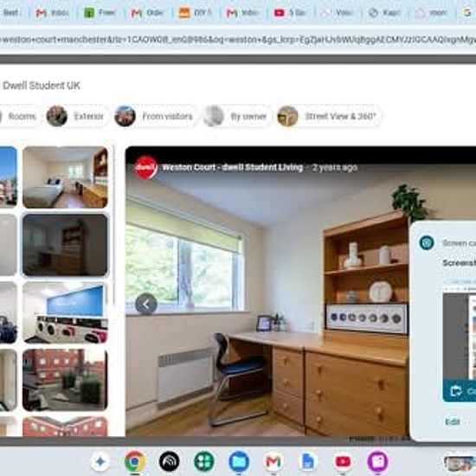This screenshot has width=476, height=476.
Task: Select the Rooms photo filter
Action: point(19,116)
